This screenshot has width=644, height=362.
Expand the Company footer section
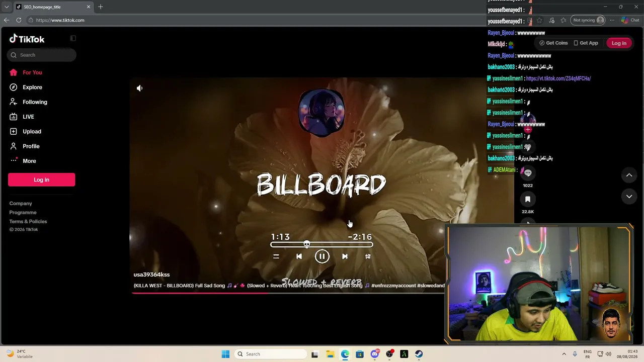[x=21, y=204]
